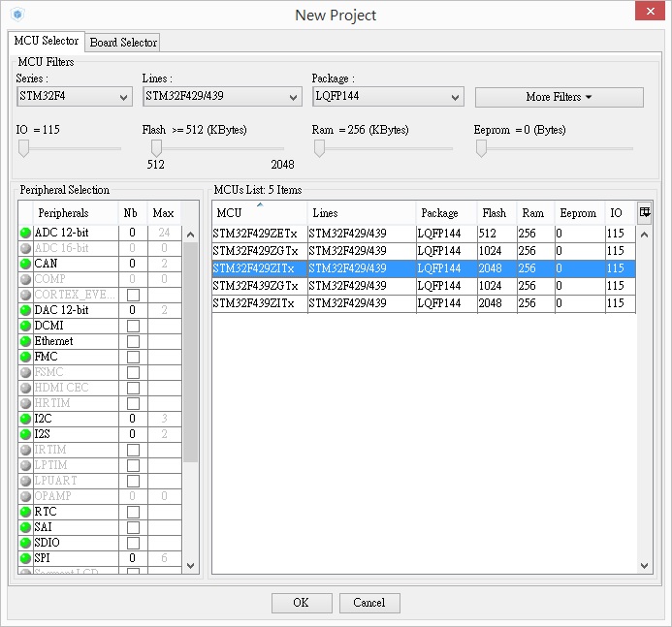The image size is (672, 627).
Task: Select the STM32F439ZGTx row
Action: (x=424, y=286)
